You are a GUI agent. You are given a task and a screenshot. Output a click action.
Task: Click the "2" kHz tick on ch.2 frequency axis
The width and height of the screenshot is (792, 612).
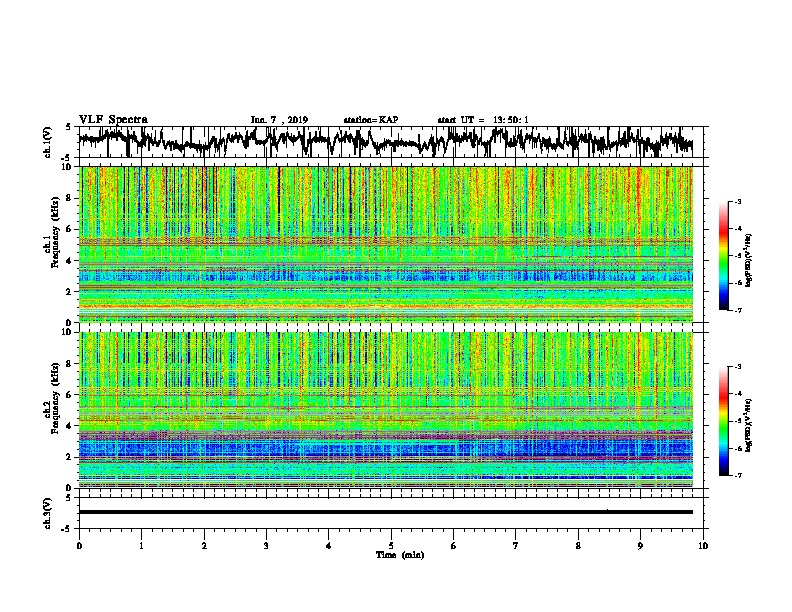tap(71, 457)
